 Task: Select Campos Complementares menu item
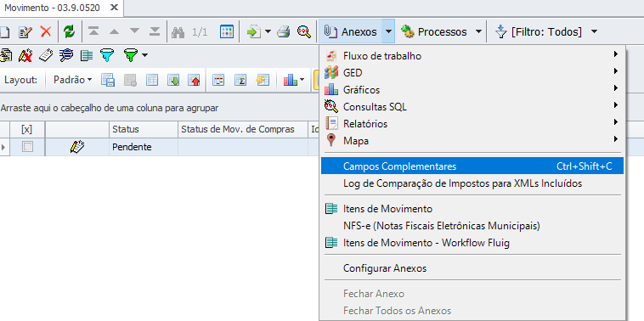(x=472, y=166)
